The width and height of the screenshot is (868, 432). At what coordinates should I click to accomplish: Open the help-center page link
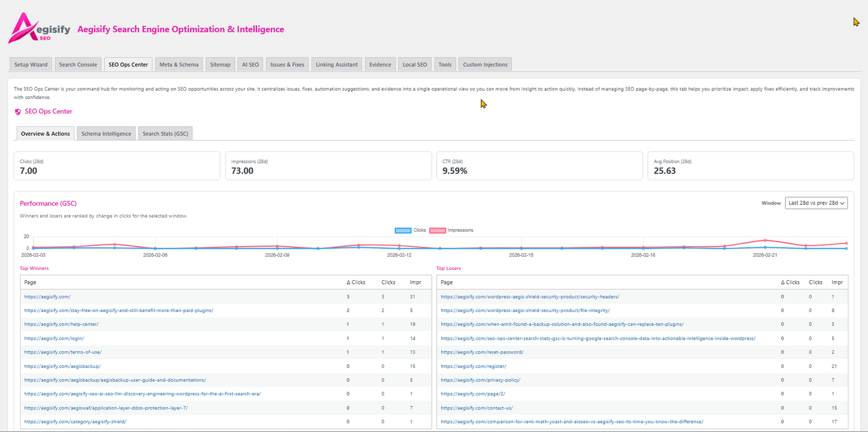(61, 325)
